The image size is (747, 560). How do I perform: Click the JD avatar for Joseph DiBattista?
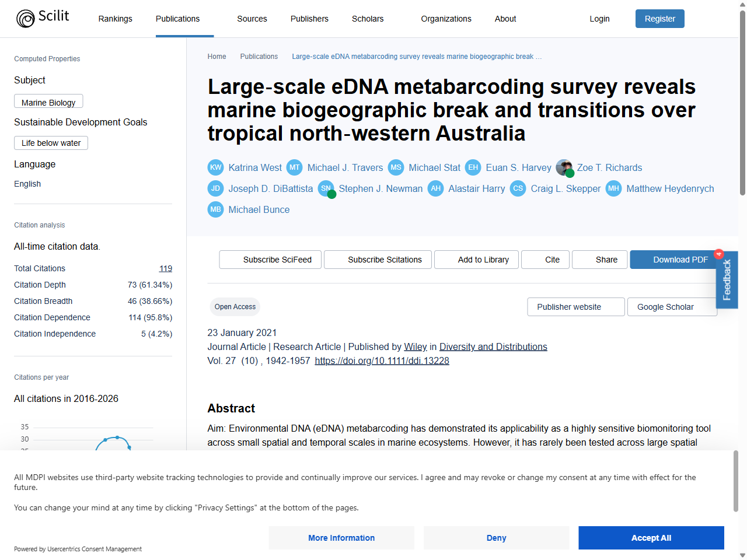point(216,188)
